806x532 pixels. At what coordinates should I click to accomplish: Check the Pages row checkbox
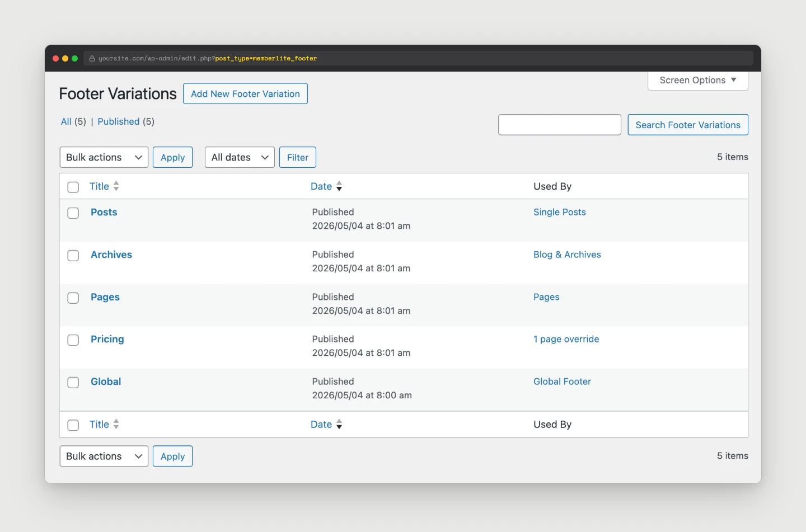73,298
